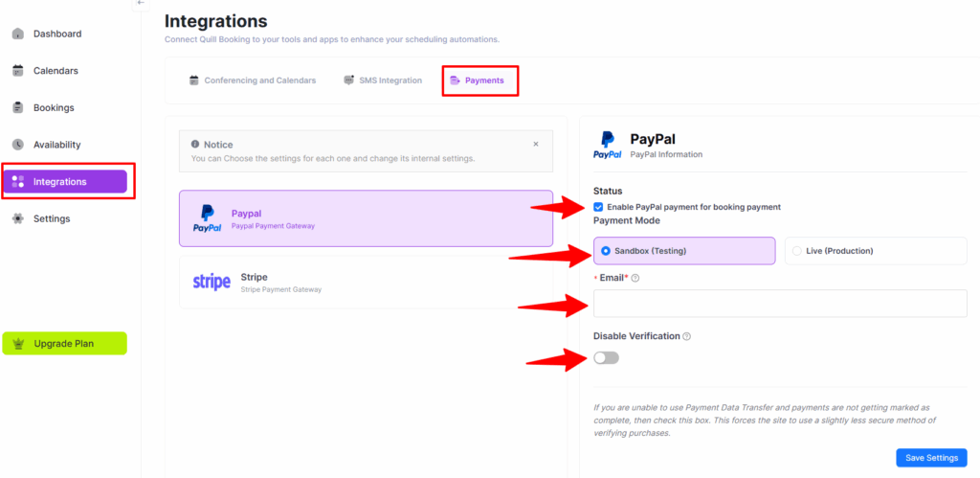Screen dimensions: 980x478
Task: Uncheck Enable PayPal payment checkbox
Action: tap(598, 207)
